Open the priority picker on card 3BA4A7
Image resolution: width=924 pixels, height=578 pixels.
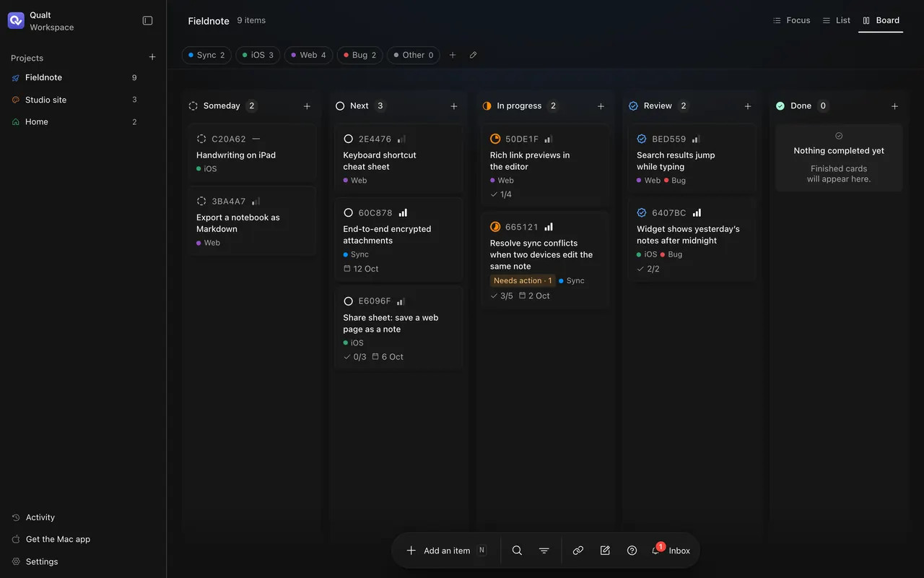pyautogui.click(x=256, y=202)
